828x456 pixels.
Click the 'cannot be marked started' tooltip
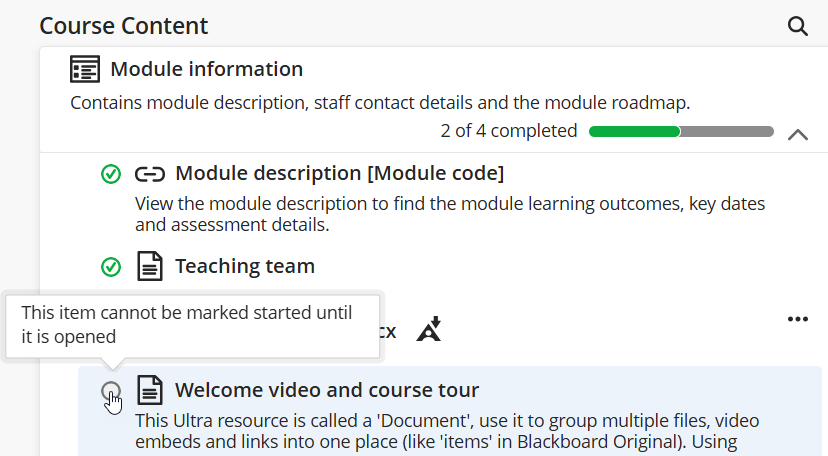tap(193, 325)
